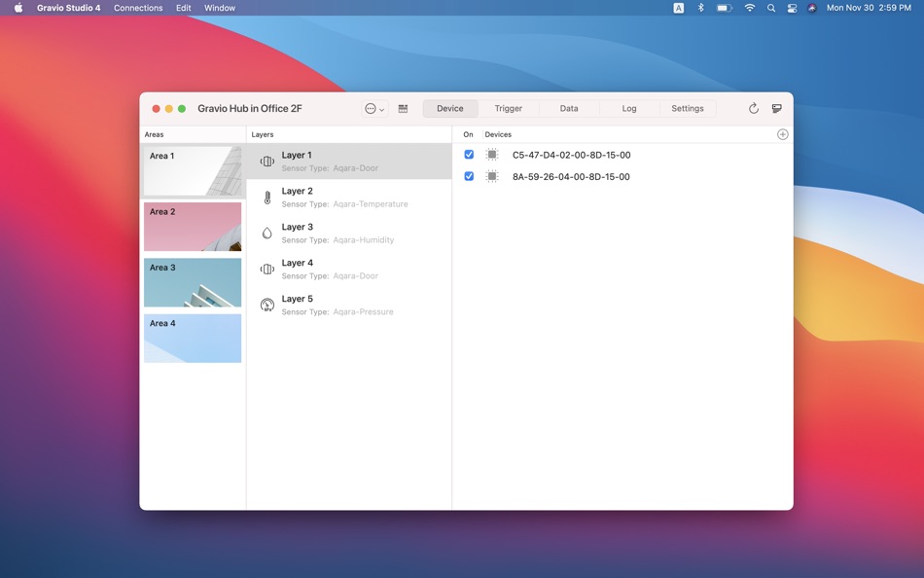Switch to the Device tab
Viewport: 924px width, 578px height.
tap(450, 109)
